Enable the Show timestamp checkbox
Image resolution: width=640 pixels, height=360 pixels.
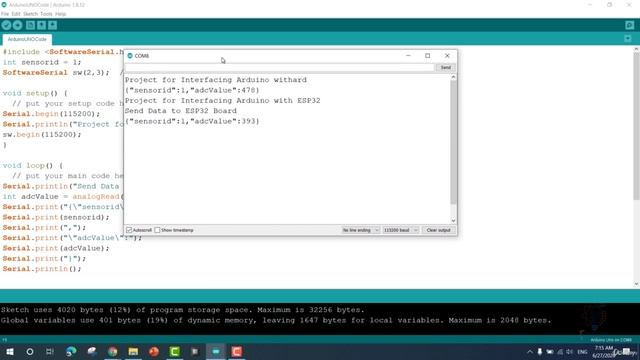(157, 230)
